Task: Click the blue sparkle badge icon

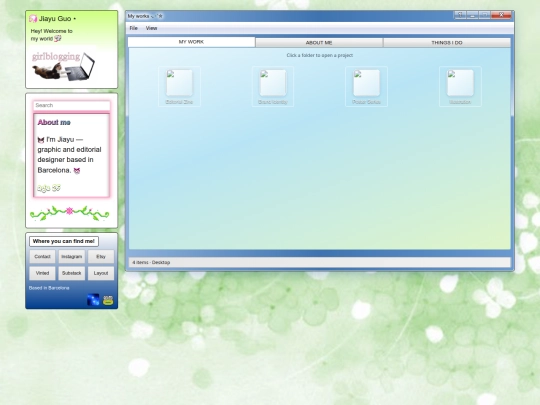Action: (93, 300)
